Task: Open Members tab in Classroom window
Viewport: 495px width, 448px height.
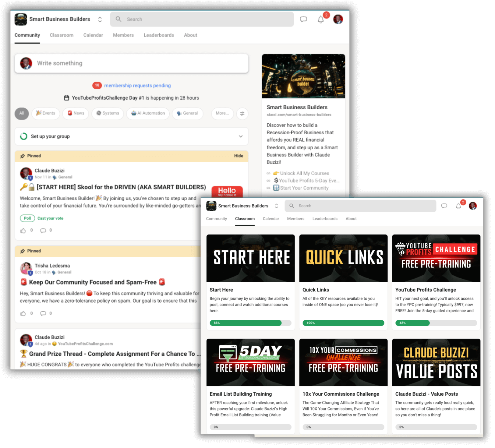Action: [x=295, y=219]
